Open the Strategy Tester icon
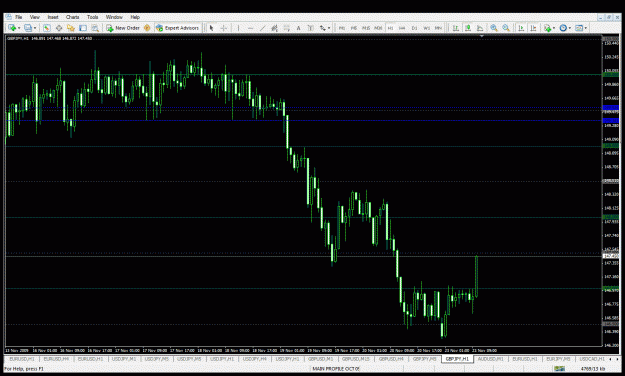 95,28
